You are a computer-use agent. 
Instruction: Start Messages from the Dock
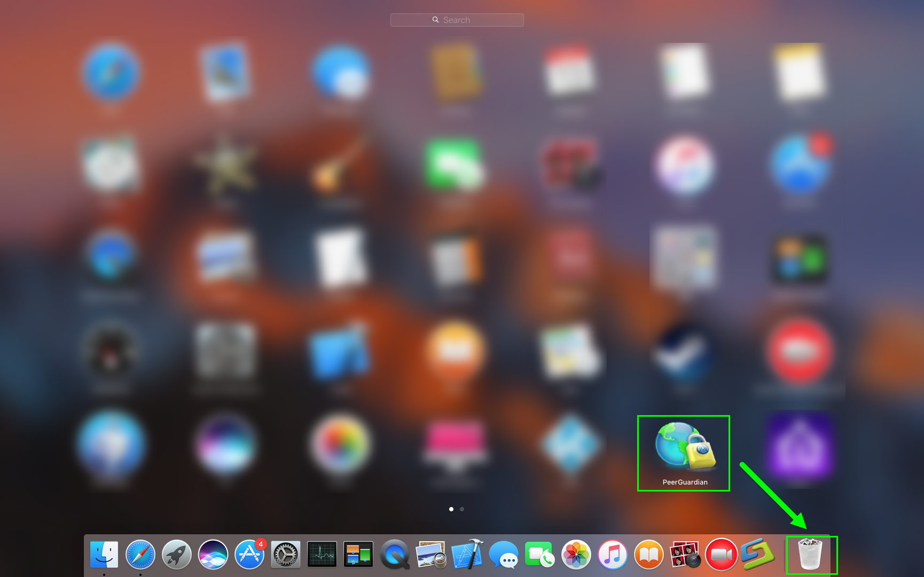click(503, 555)
